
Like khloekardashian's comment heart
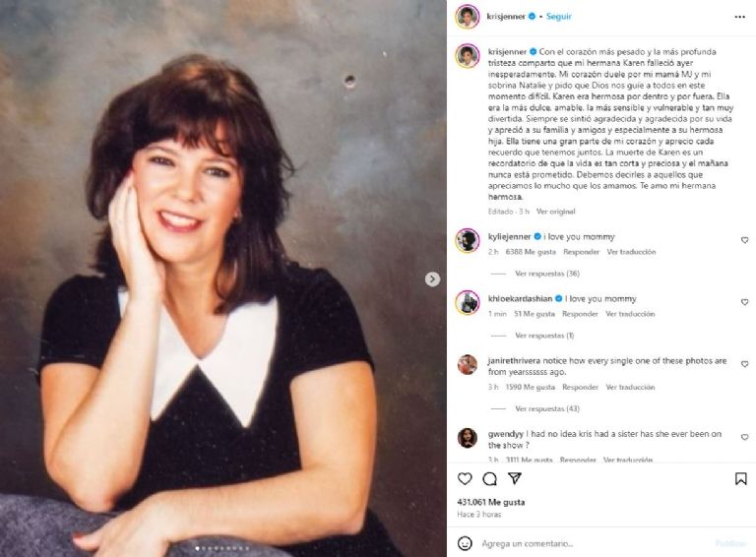pos(744,302)
